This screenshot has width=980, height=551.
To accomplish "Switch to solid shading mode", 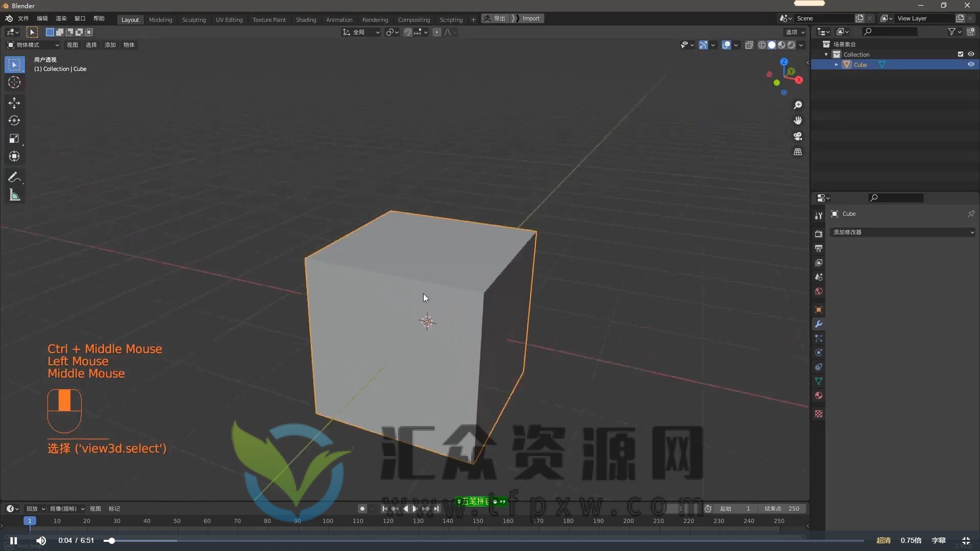I will click(x=772, y=45).
